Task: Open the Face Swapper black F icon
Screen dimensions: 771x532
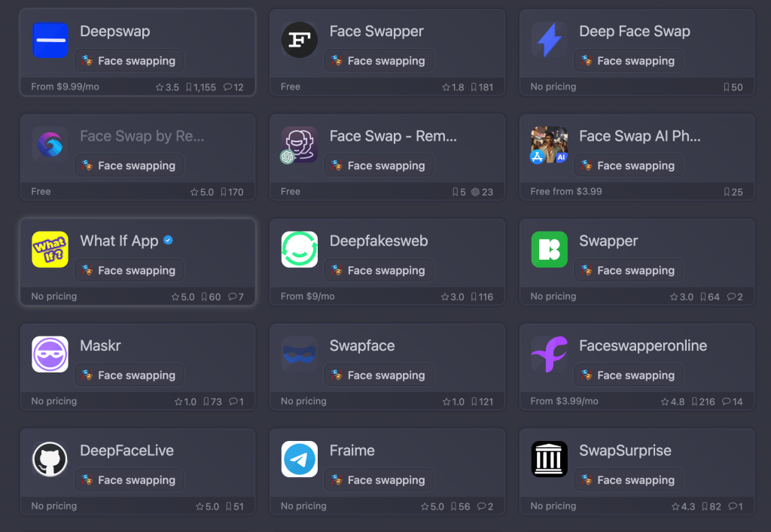Action: 300,41
